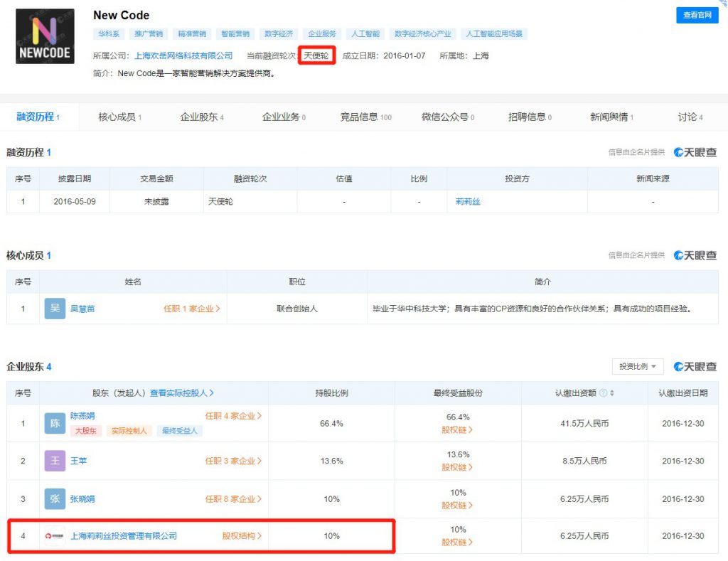
Task: Click the 吴 avatar icon for 吴慧苗
Action: pyautogui.click(x=55, y=309)
